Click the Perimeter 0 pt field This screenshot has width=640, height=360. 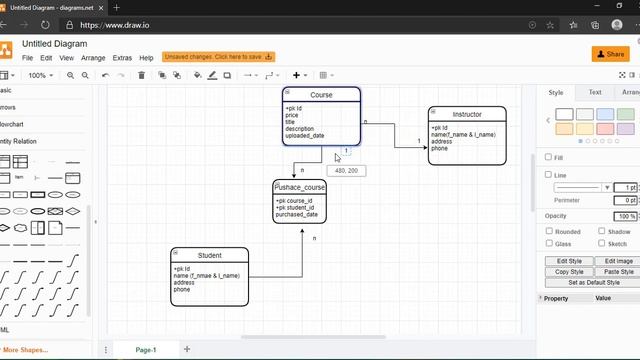click(x=625, y=200)
